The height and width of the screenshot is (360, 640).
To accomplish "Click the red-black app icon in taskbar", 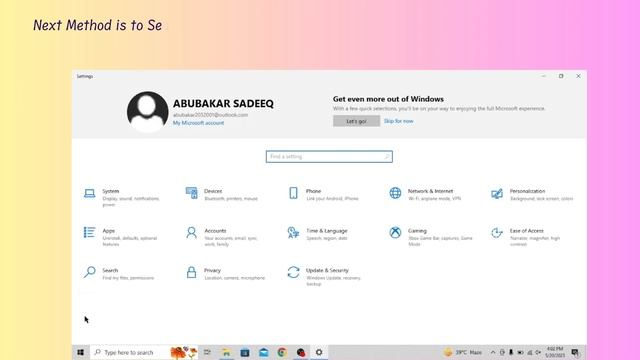I will pyautogui.click(x=301, y=352).
